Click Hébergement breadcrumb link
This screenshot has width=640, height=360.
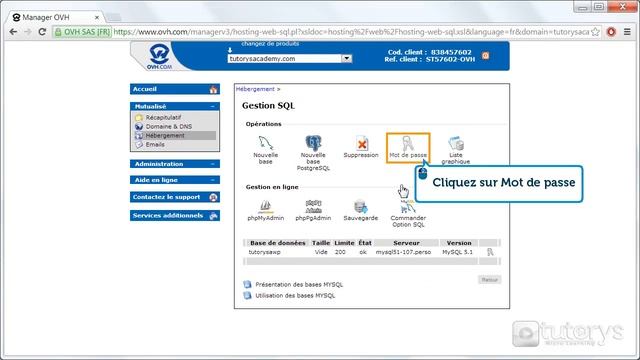tap(255, 89)
